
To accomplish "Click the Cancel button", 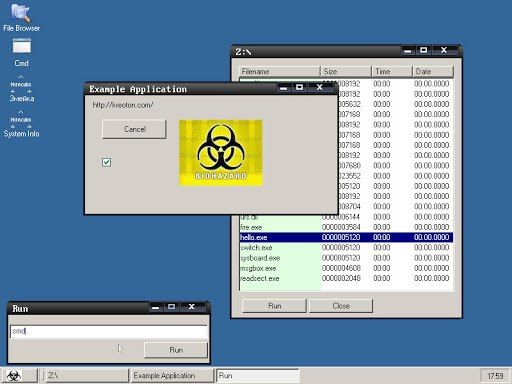I will pyautogui.click(x=134, y=129).
